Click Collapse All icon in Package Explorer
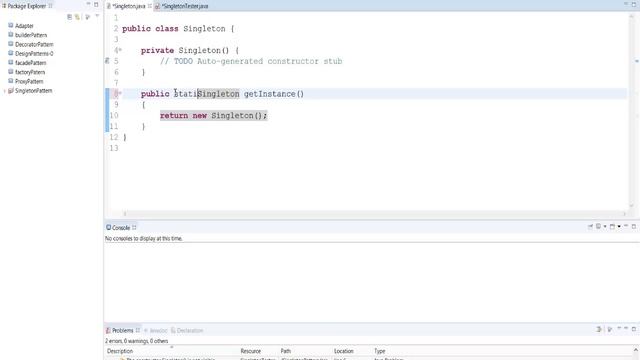The height and width of the screenshot is (360, 640). click(69, 17)
